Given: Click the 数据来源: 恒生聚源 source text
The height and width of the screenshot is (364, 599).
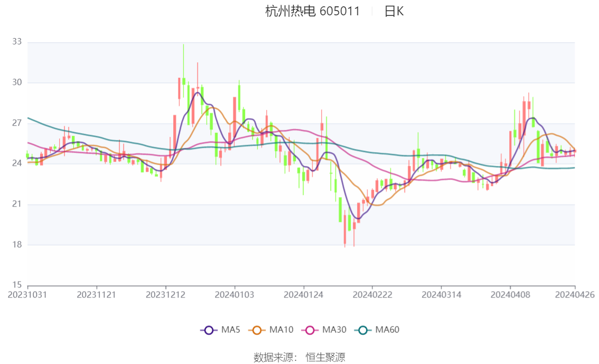Looking at the screenshot, I should (299, 358).
